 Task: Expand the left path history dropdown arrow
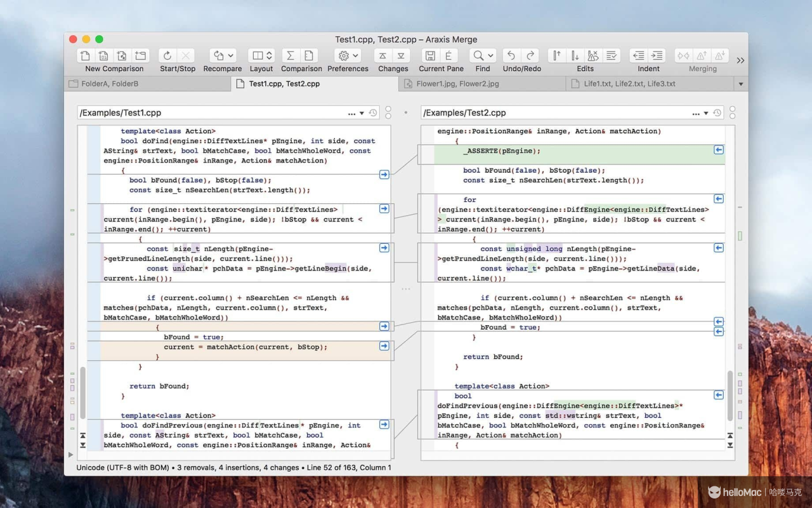362,113
